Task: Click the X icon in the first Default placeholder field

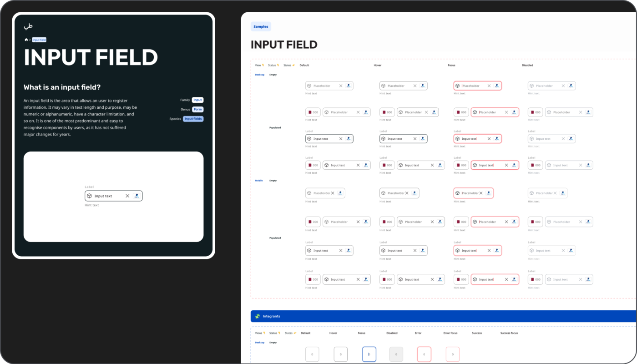Action: click(x=341, y=86)
